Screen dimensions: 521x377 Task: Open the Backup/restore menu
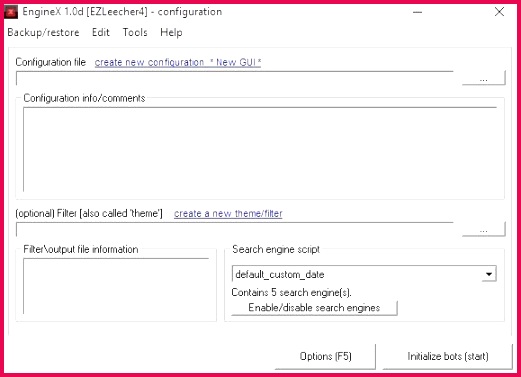point(43,32)
